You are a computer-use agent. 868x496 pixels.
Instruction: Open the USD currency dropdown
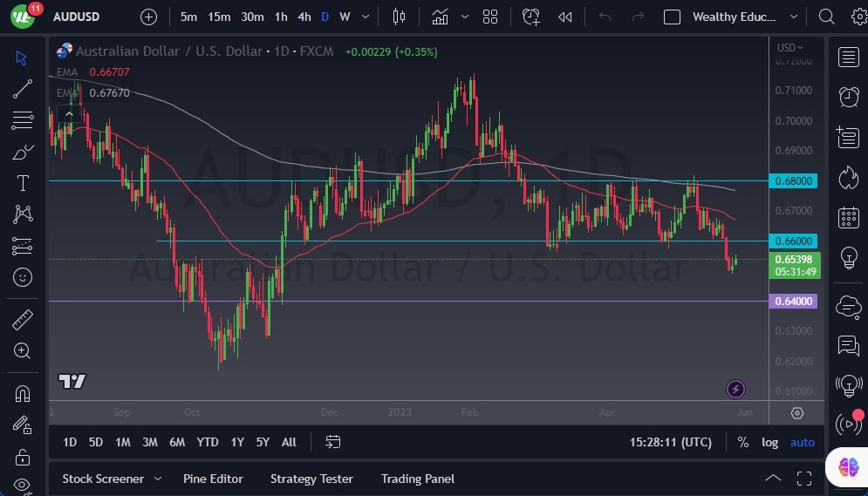click(x=790, y=48)
